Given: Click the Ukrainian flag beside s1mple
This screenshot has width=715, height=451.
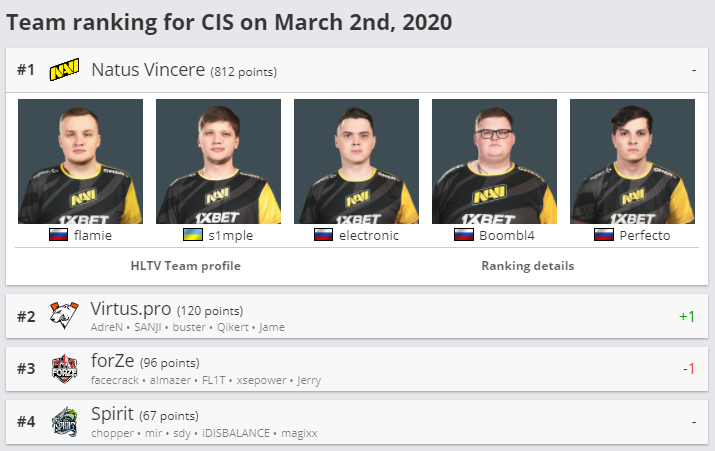Looking at the screenshot, I should (x=193, y=235).
